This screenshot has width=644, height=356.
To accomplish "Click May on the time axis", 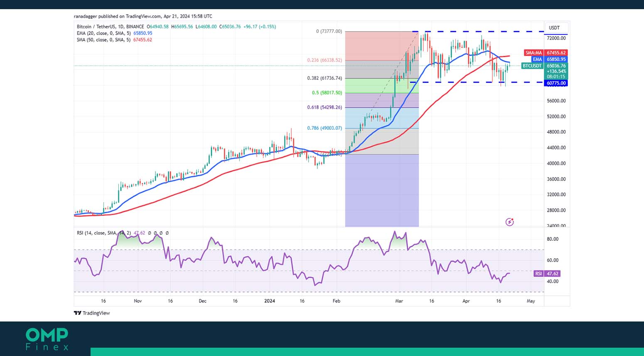I will 531,301.
